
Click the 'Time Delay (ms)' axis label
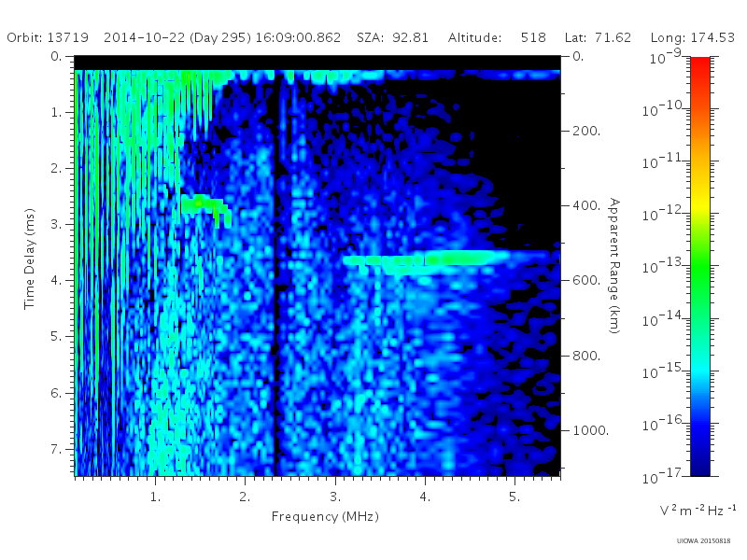click(x=30, y=259)
